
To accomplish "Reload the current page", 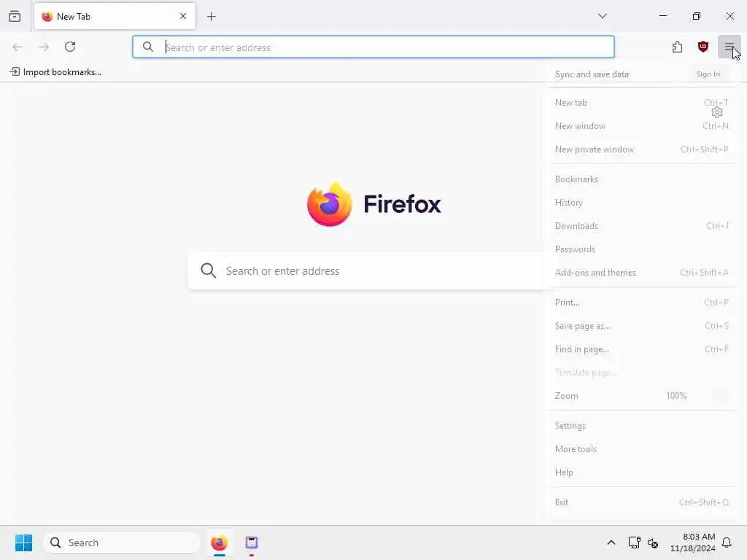I will [70, 47].
